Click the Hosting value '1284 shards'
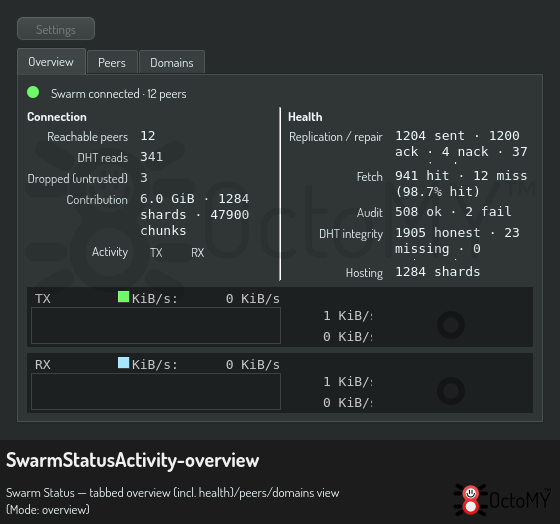This screenshot has height=524, width=560. point(438,272)
